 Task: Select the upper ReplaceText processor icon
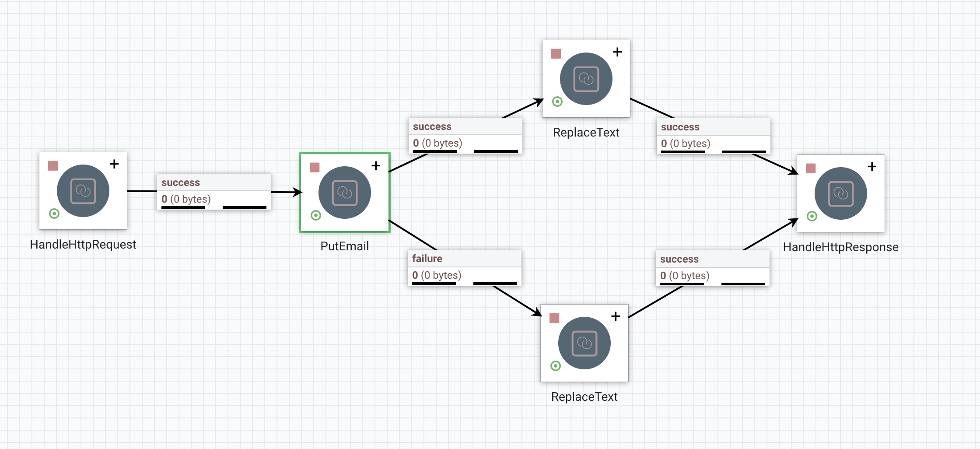point(586,79)
